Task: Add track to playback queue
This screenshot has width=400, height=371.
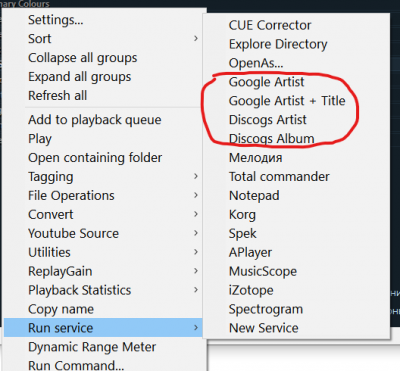Action: 103,120
